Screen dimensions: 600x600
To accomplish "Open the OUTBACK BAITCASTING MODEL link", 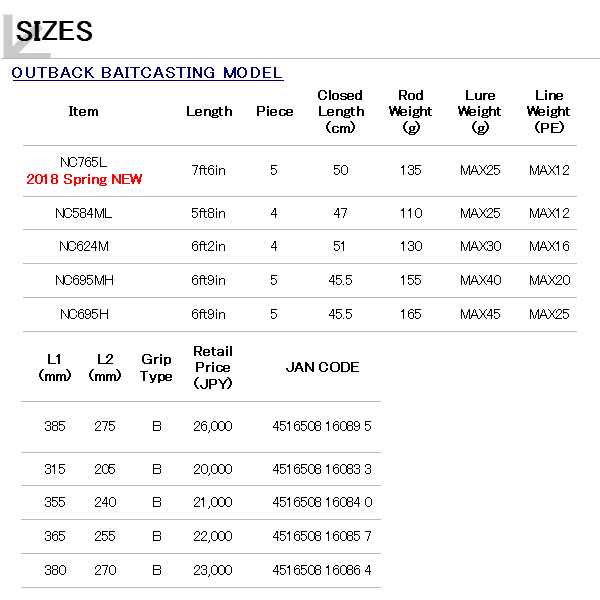I will coord(147,73).
